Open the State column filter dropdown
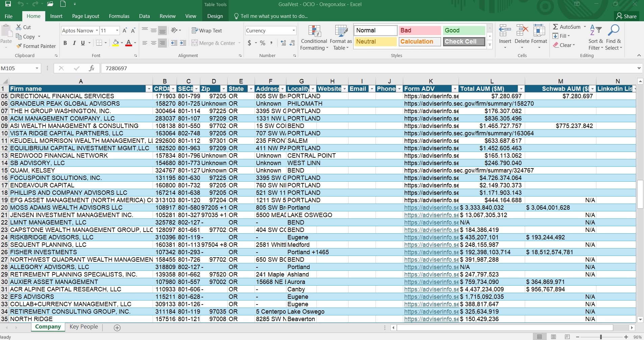644x340 pixels. tap(251, 89)
